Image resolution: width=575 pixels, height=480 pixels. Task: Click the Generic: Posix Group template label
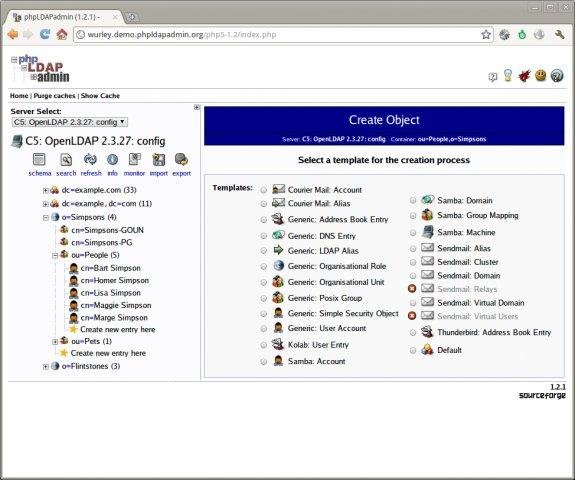pos(325,298)
